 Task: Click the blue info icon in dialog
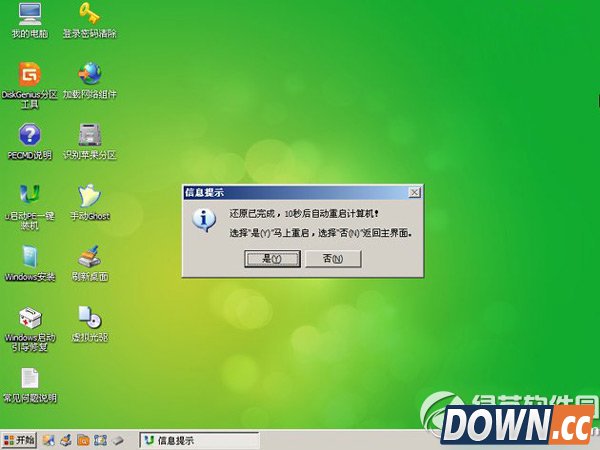(204, 220)
